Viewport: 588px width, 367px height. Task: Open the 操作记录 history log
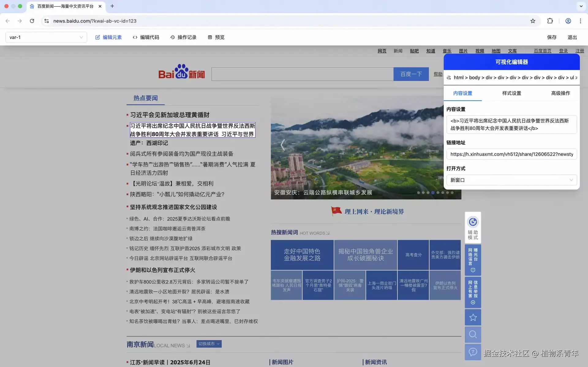pyautogui.click(x=183, y=37)
